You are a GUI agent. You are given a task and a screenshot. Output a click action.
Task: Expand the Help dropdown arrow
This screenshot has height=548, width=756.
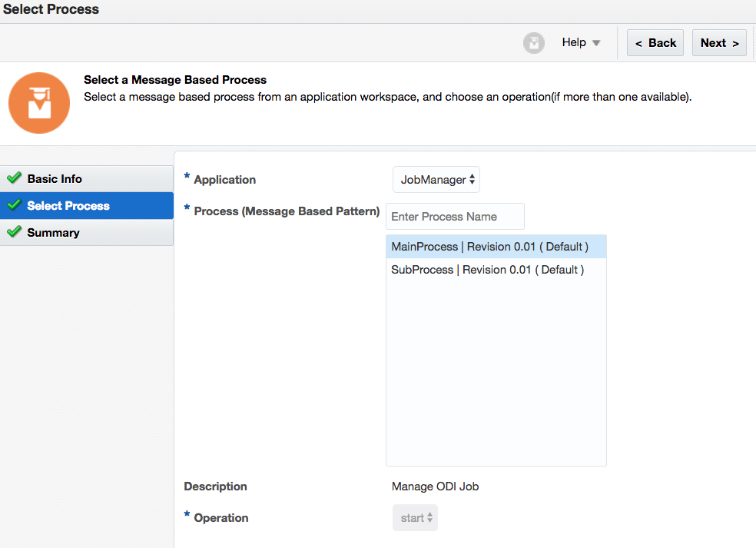point(596,44)
